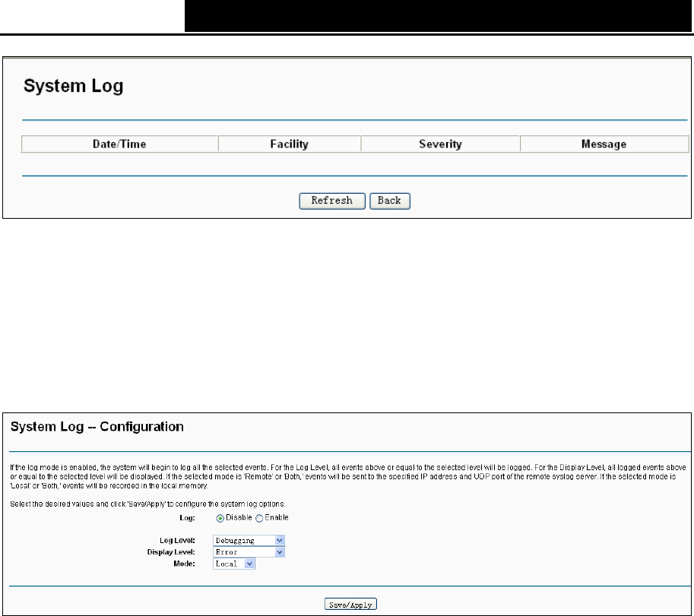Open the Mode dropdown set to Local
The width and height of the screenshot is (694, 616).
tap(234, 564)
